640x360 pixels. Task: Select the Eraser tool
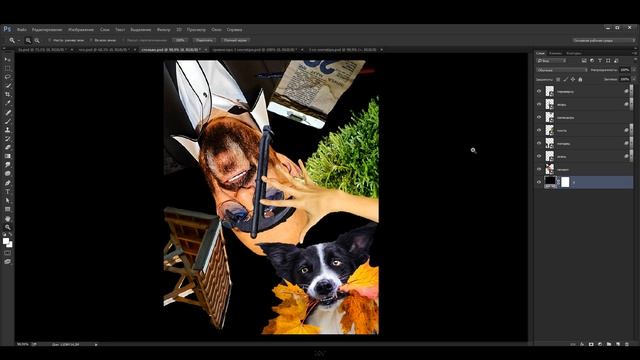pyautogui.click(x=7, y=147)
